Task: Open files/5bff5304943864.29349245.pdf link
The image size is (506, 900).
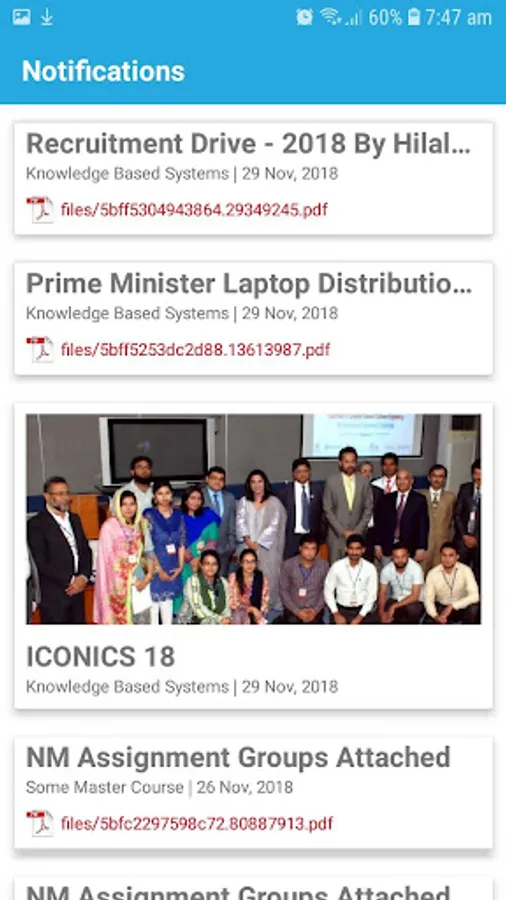Action: point(194,210)
